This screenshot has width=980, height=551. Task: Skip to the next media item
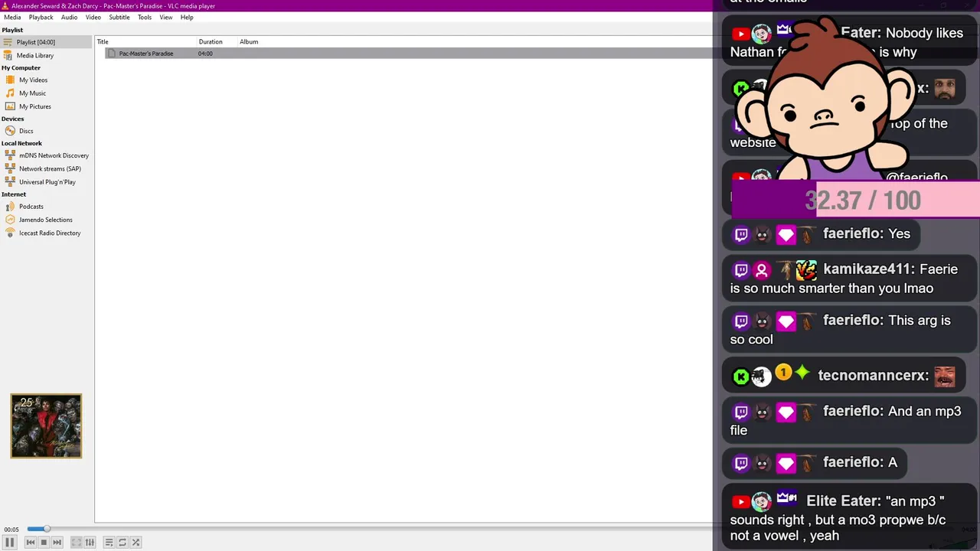pos(57,542)
